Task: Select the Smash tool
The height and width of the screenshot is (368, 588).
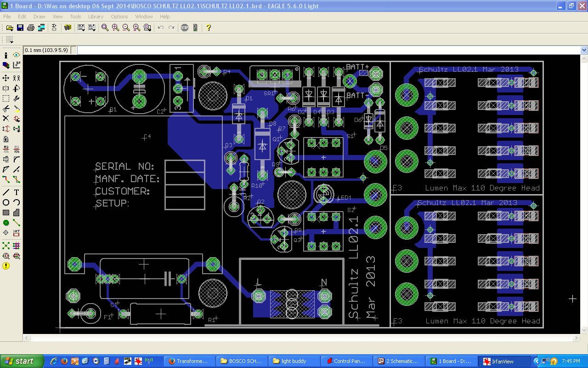Action: 6,159
